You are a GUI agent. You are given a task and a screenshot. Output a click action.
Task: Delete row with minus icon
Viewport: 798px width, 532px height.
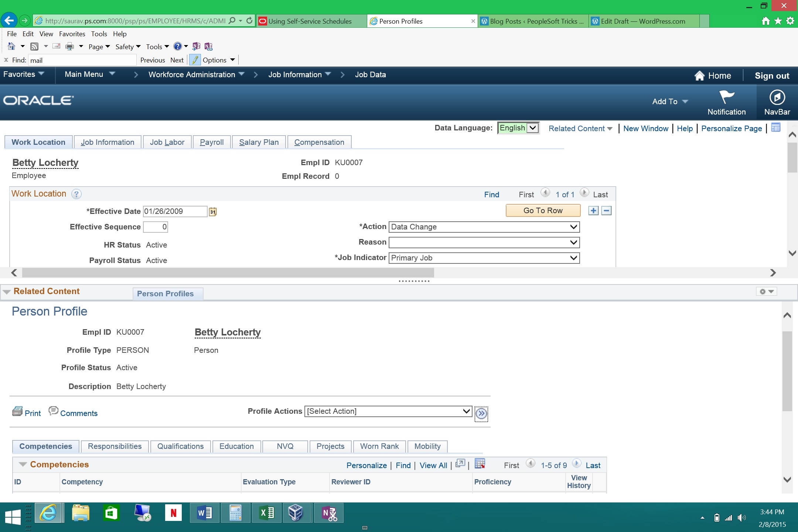[606, 211]
